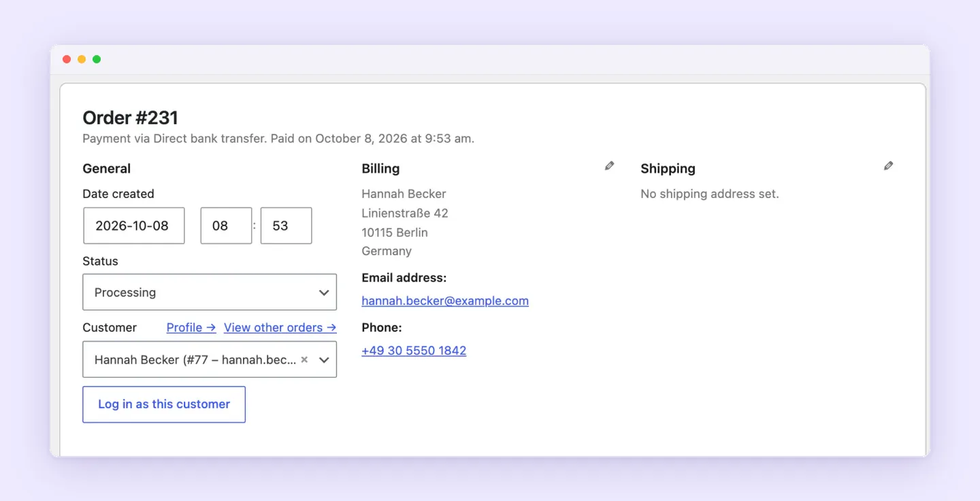Open the Status dropdown showing Processing
This screenshot has height=501, width=980.
coord(210,292)
